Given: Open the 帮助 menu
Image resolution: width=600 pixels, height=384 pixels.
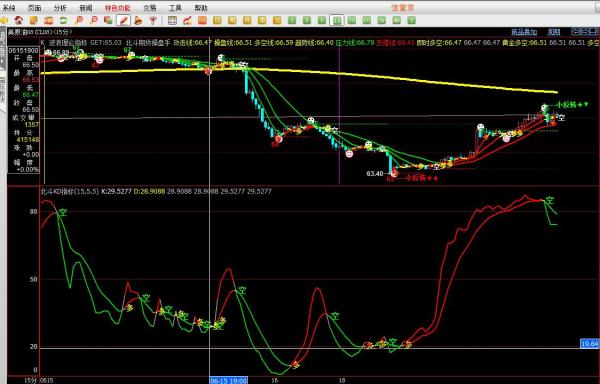Looking at the screenshot, I should 201,8.
